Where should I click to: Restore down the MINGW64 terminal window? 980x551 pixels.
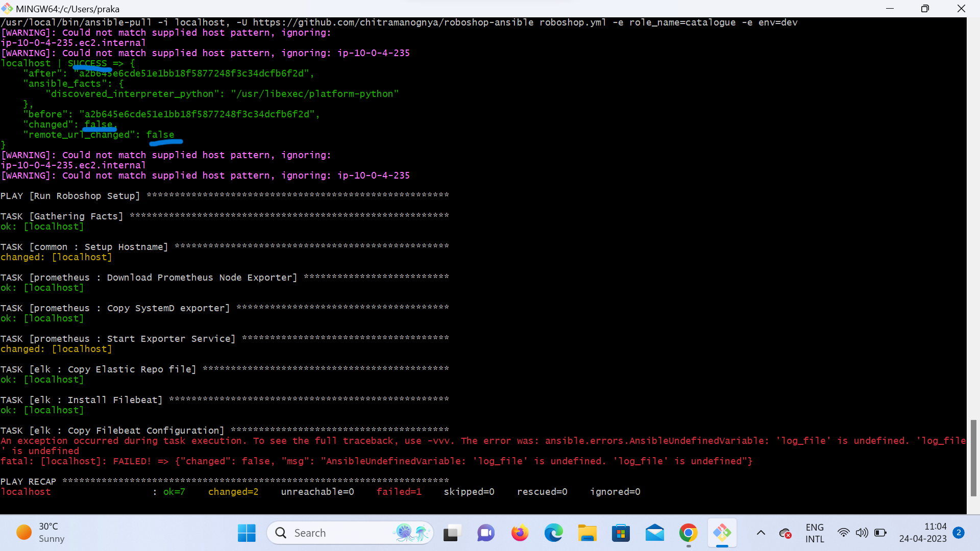(x=925, y=9)
